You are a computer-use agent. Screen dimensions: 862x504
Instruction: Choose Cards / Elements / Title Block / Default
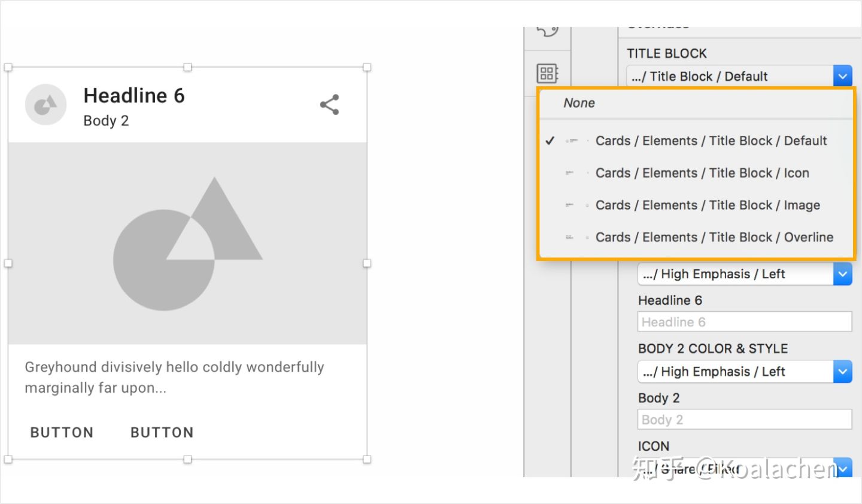pos(711,141)
